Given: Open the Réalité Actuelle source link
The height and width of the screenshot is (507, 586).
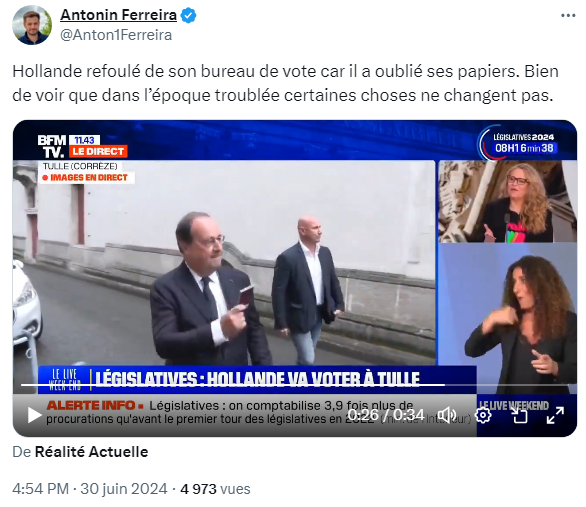Looking at the screenshot, I should [x=92, y=452].
